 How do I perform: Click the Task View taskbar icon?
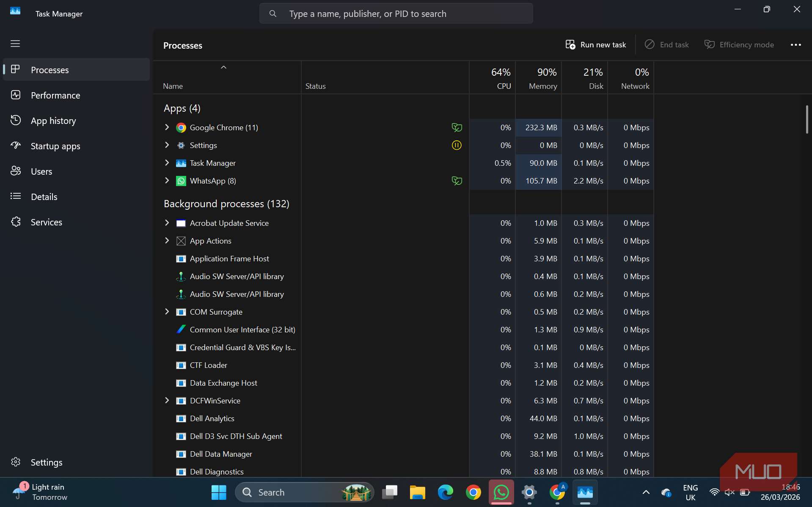(389, 492)
